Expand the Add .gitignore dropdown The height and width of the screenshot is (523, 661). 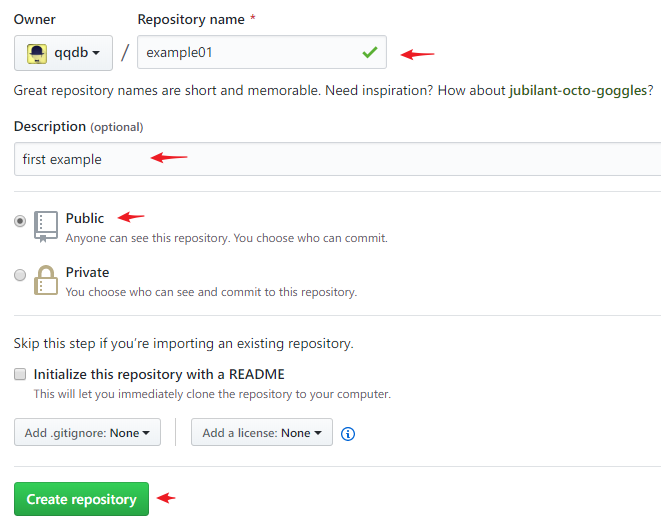pyautogui.click(x=87, y=432)
